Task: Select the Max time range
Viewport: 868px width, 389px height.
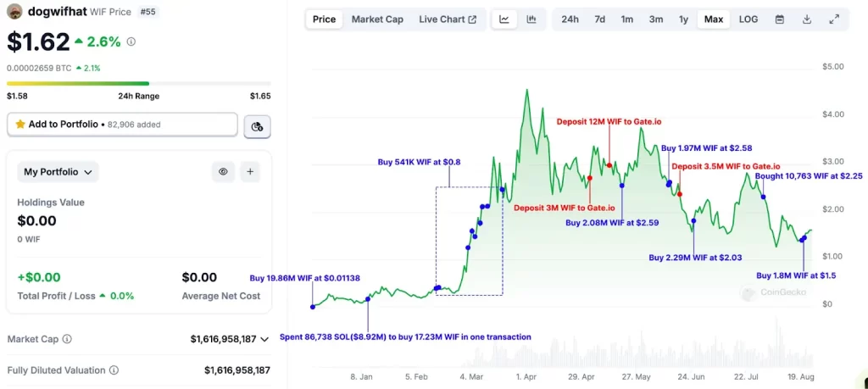Action: pos(714,19)
